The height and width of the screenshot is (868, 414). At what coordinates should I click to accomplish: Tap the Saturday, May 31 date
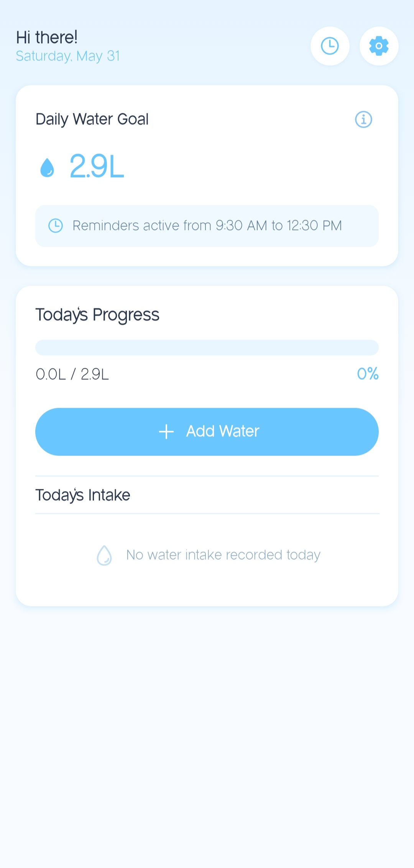(x=68, y=56)
